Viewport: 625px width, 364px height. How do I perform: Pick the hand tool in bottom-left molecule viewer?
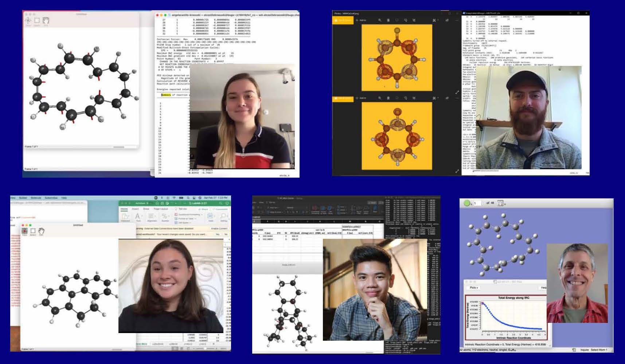41,231
